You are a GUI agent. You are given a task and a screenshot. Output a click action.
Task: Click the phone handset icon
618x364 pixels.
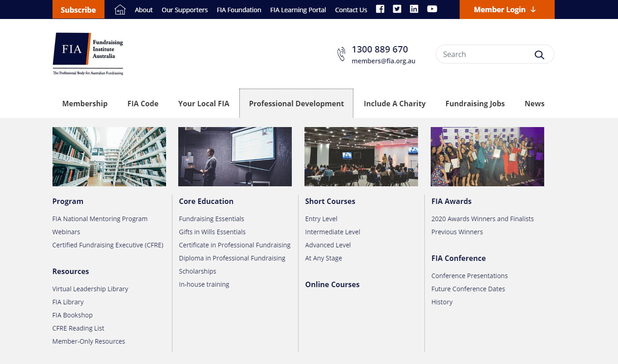(341, 54)
